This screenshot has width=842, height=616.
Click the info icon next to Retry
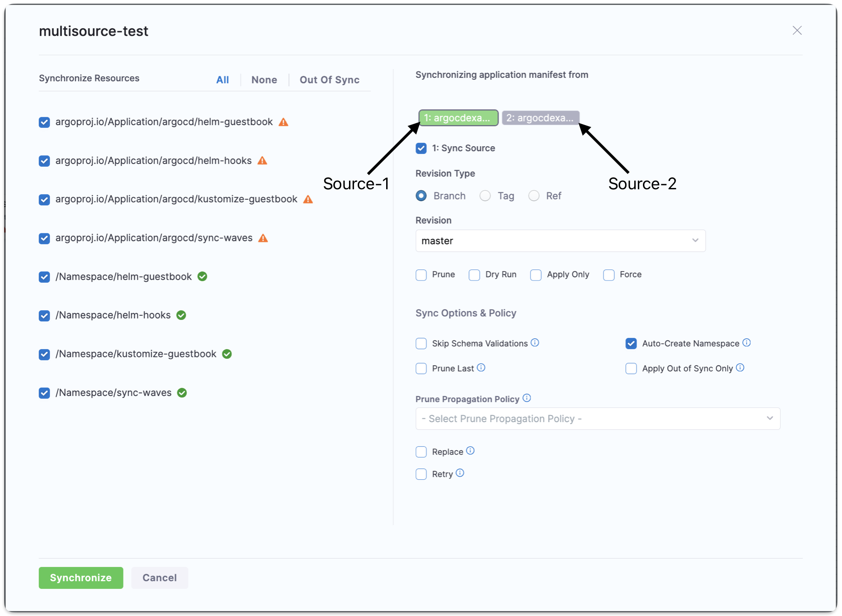pos(460,473)
